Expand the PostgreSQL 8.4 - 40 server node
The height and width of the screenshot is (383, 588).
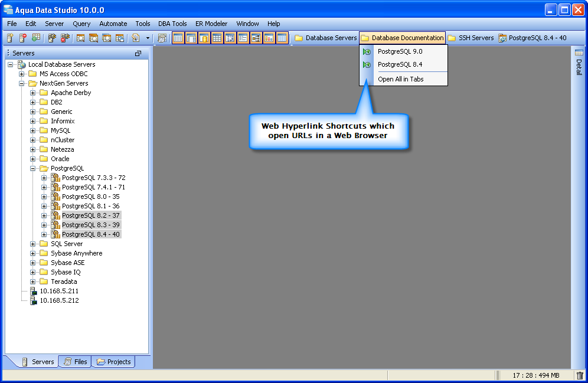coord(44,234)
